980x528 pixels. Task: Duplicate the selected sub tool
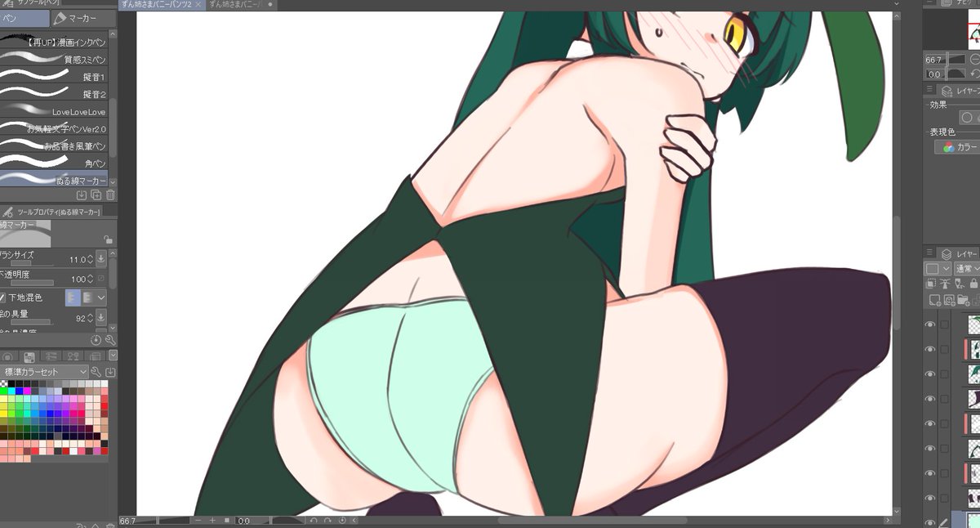(x=96, y=195)
